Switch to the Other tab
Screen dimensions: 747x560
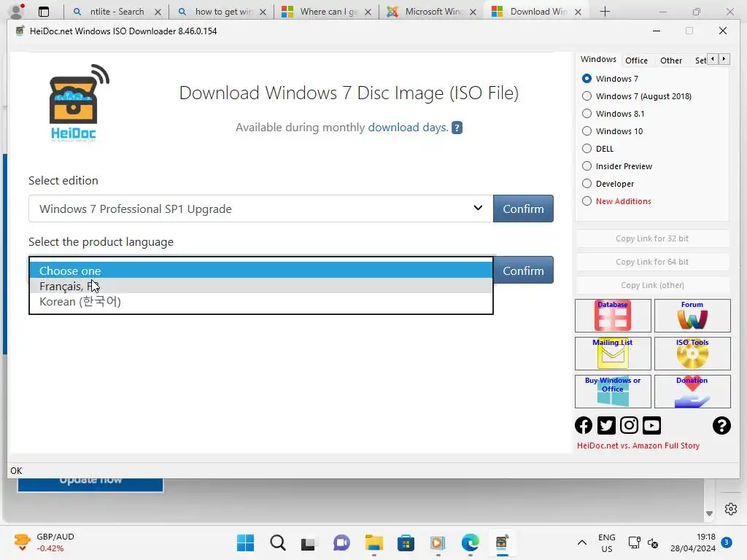point(671,61)
